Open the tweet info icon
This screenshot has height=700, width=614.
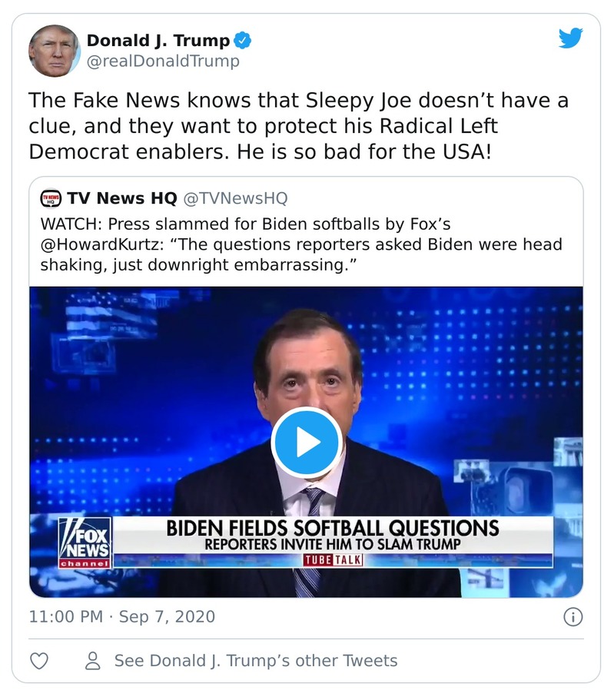click(x=573, y=616)
